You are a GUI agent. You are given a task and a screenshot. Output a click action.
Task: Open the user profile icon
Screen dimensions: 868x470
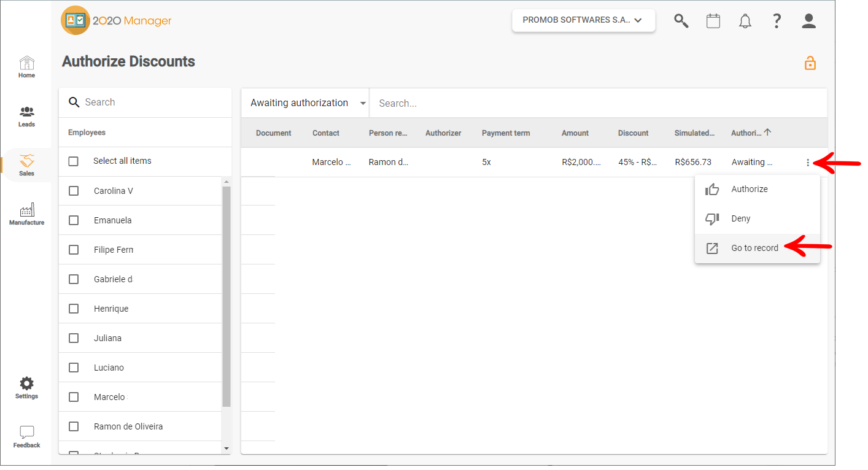809,21
